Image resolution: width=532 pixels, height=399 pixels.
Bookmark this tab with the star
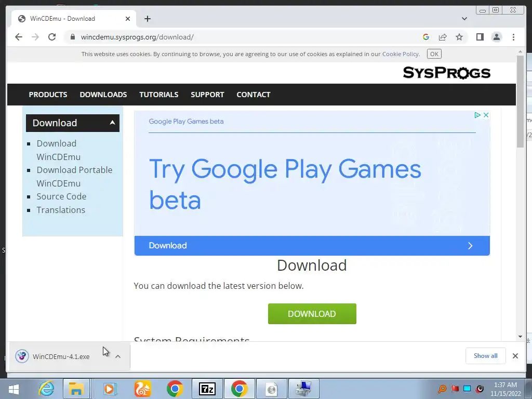(x=459, y=37)
